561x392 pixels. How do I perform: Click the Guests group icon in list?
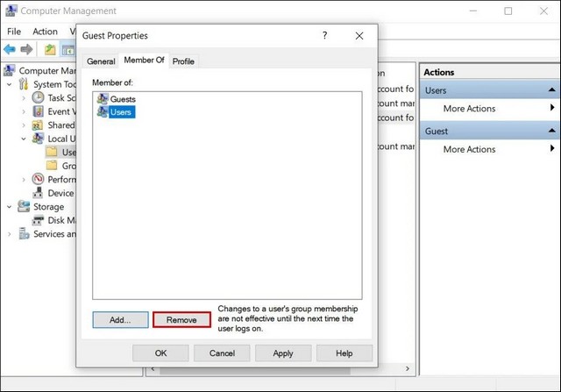click(x=103, y=99)
